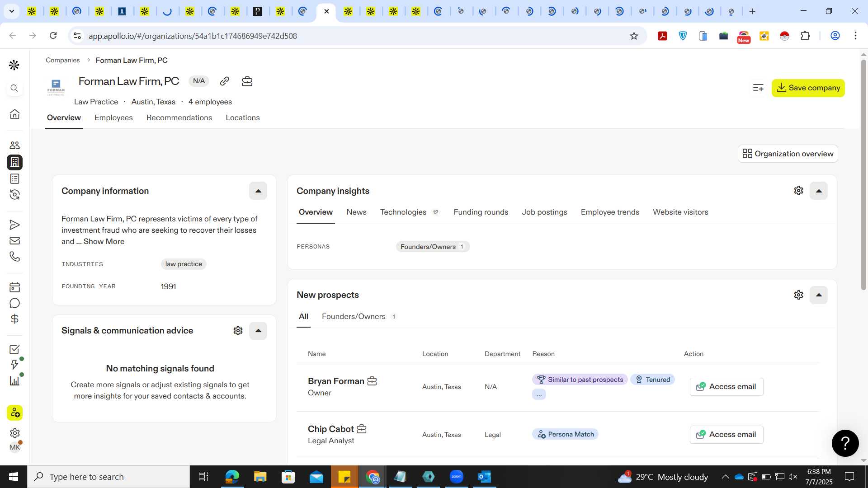
Task: Open Lists icon in sidebar
Action: click(14, 178)
